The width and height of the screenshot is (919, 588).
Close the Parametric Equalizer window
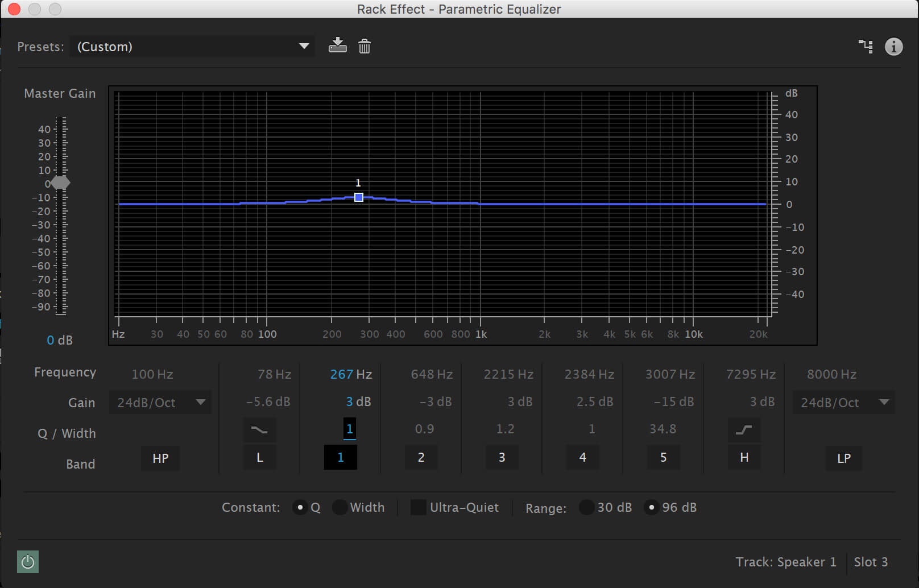[x=14, y=9]
